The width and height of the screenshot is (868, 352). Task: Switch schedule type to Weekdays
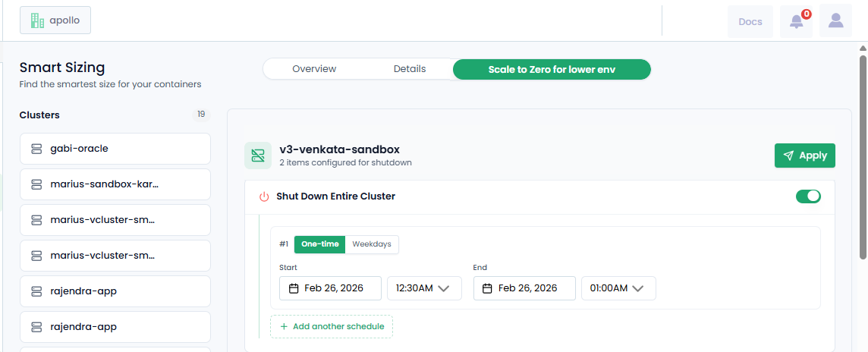tap(372, 244)
